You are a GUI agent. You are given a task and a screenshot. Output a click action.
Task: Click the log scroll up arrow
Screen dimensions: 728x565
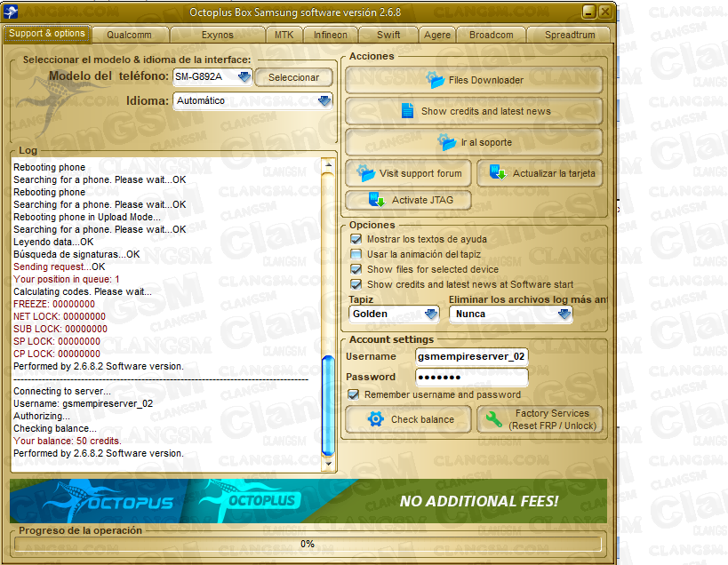coord(328,164)
